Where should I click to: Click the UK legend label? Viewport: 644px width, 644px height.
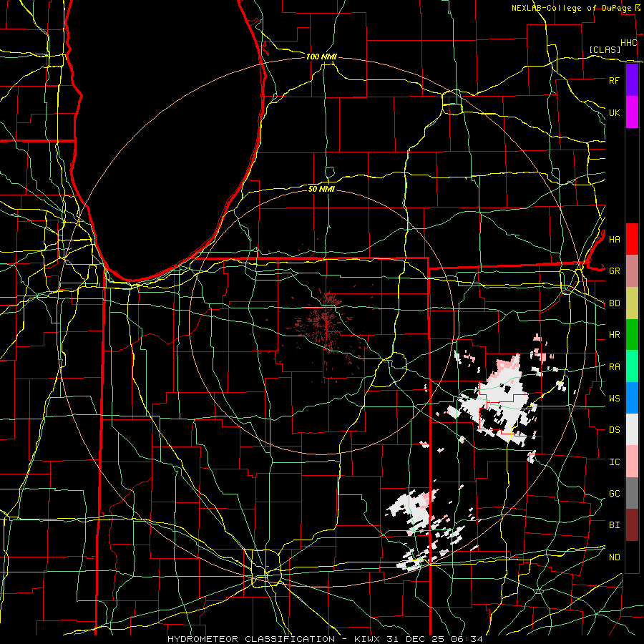(x=614, y=112)
